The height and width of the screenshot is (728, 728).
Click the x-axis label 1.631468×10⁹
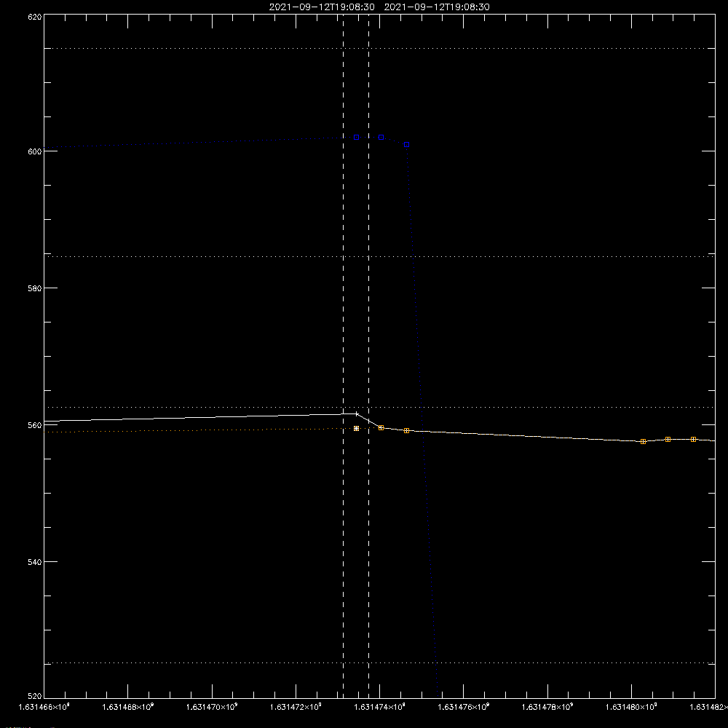pyautogui.click(x=127, y=707)
